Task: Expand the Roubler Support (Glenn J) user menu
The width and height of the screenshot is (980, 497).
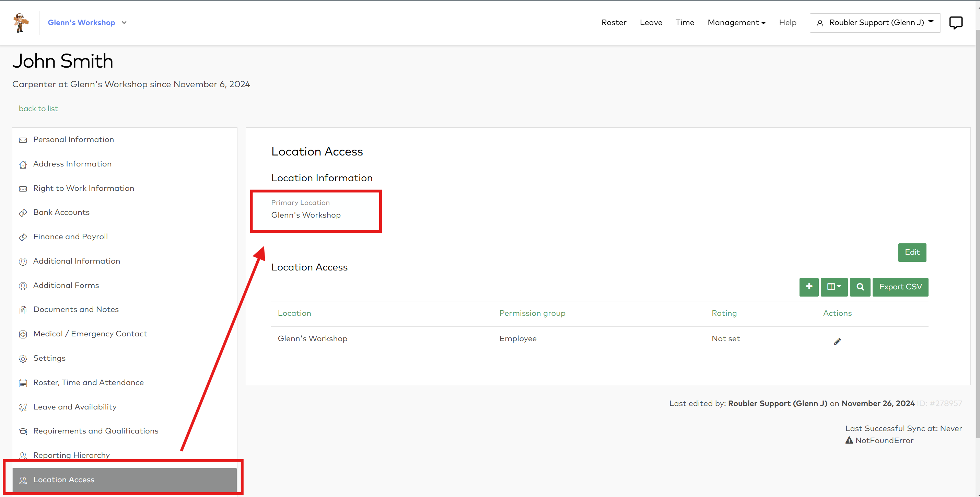Action: click(875, 23)
